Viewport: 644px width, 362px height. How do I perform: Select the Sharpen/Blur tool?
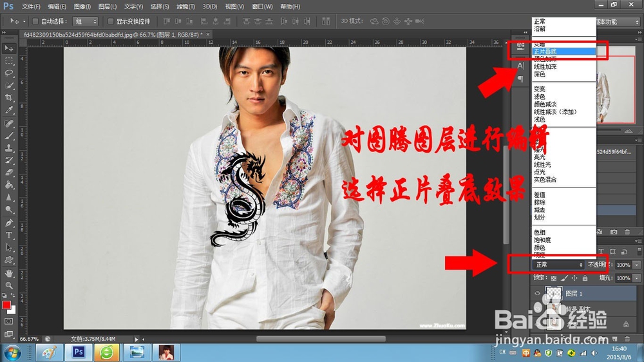point(8,197)
